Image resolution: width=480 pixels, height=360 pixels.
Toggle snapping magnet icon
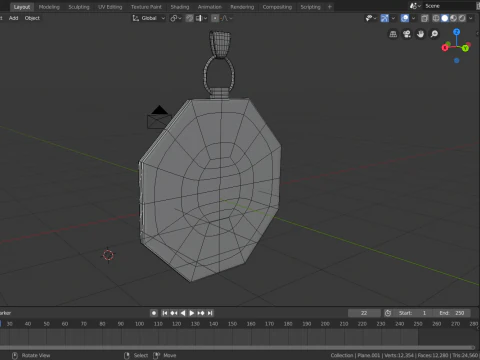pyautogui.click(x=189, y=18)
